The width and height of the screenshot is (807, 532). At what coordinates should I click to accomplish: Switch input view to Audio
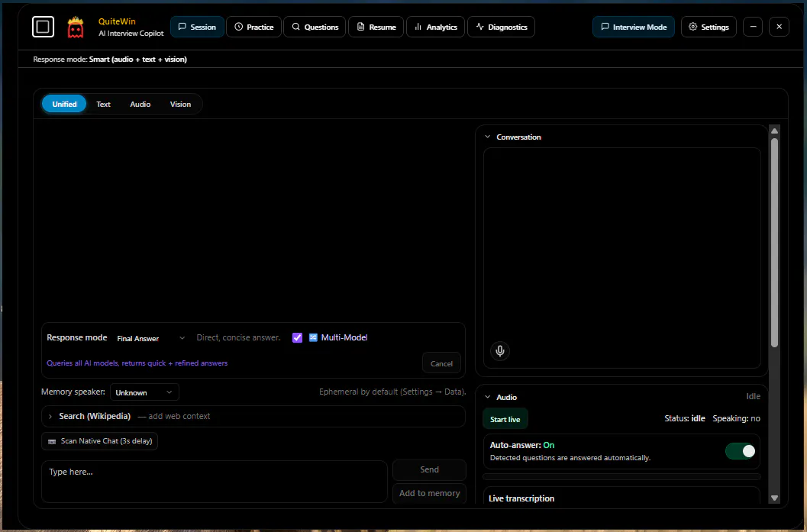click(140, 104)
